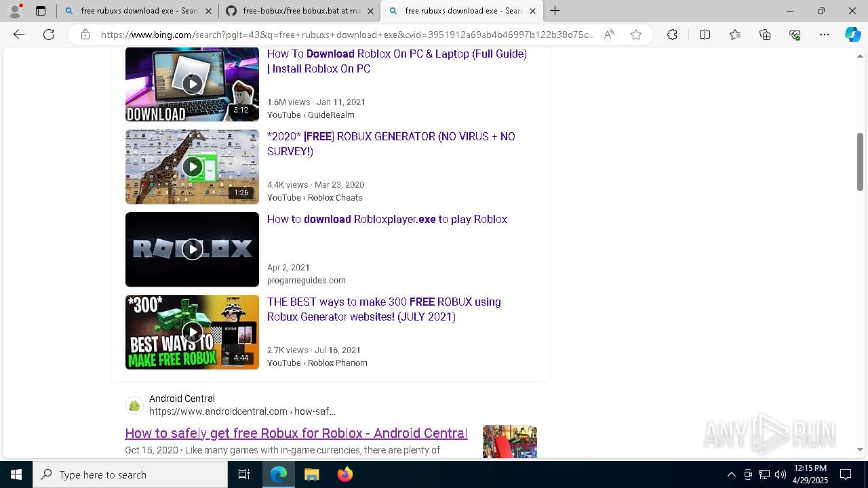868x488 pixels.
Task: Open a new tab with plus button
Action: [555, 11]
